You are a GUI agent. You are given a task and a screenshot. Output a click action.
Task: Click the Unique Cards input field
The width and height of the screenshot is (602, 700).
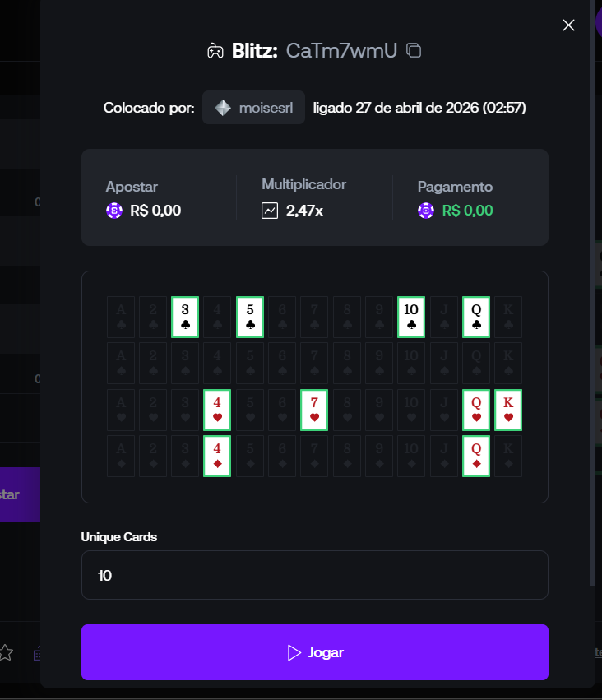click(x=315, y=575)
